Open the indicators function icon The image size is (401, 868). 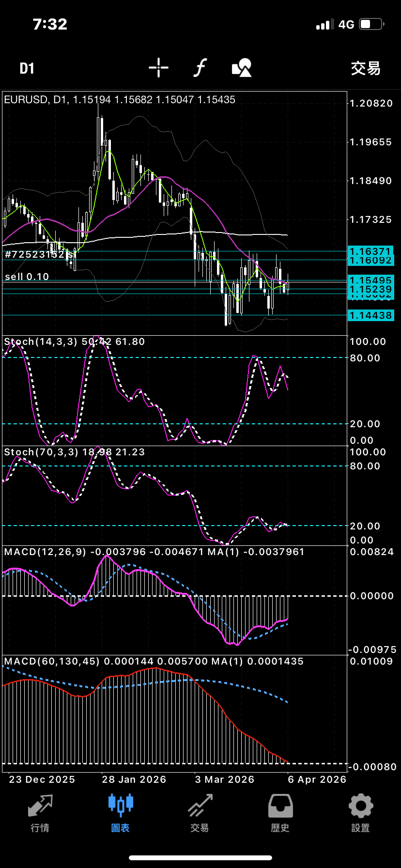click(200, 68)
